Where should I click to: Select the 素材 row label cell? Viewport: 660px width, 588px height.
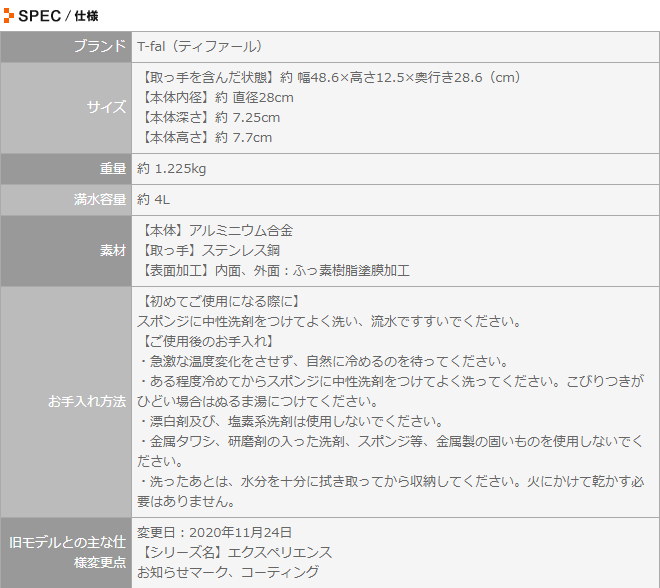pyautogui.click(x=113, y=250)
